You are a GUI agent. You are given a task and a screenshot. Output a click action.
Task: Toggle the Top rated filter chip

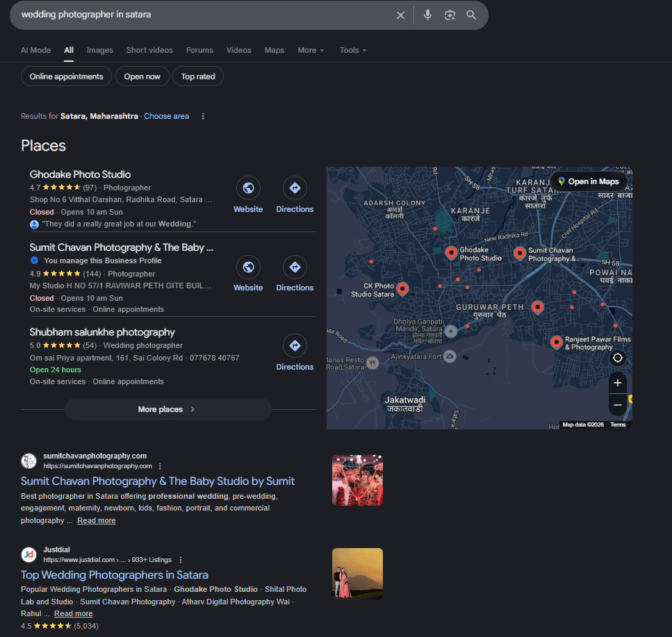click(x=198, y=76)
